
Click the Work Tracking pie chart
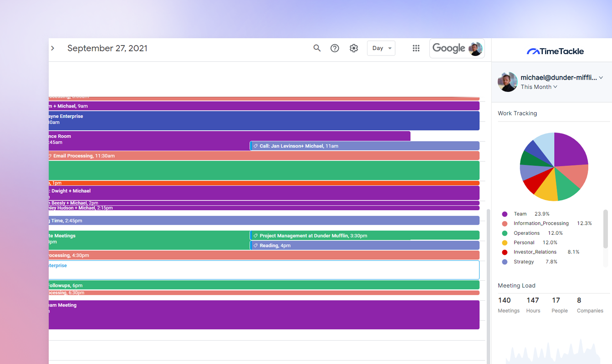point(554,167)
